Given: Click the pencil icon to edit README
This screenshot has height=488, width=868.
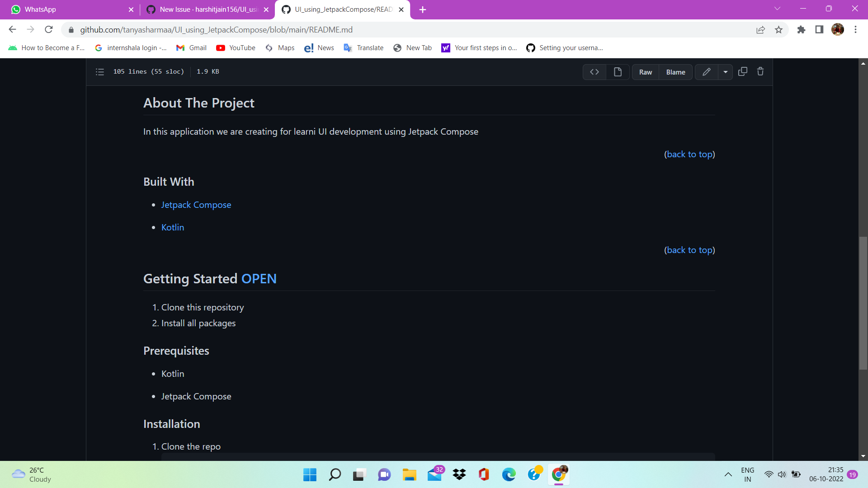Looking at the screenshot, I should 706,72.
